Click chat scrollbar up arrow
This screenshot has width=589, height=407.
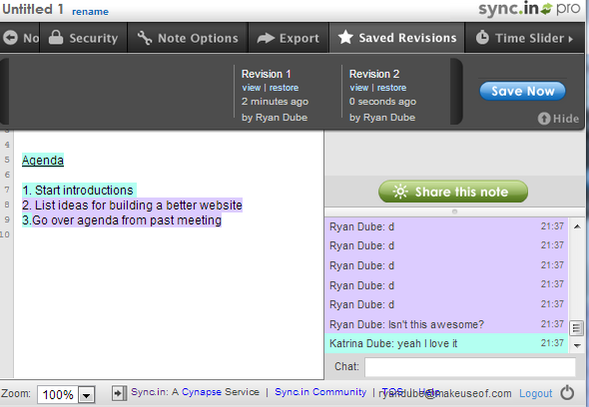click(577, 226)
